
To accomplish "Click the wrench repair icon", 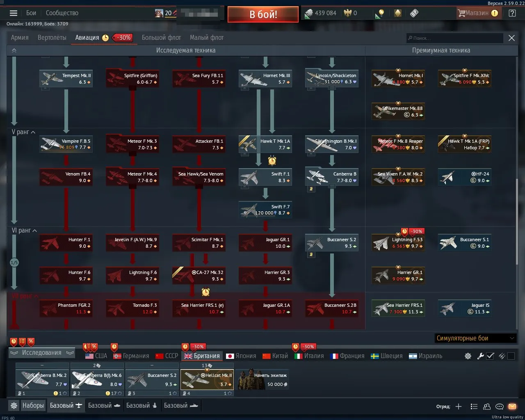I will pyautogui.click(x=480, y=356).
